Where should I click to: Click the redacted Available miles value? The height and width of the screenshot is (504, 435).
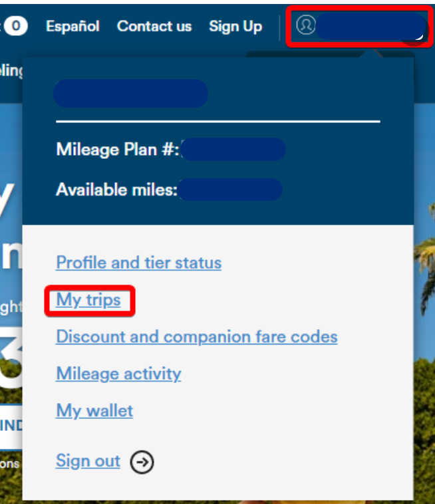coord(230,189)
